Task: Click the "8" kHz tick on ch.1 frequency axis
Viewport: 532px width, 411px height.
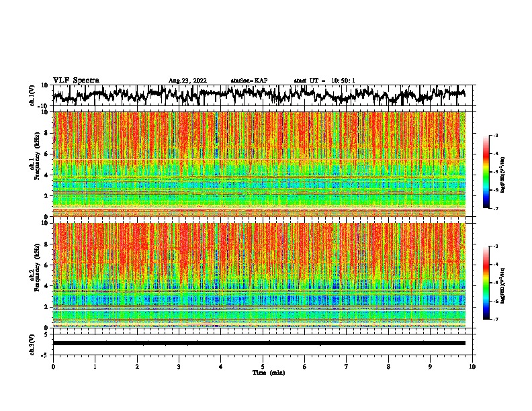Action: (47, 133)
